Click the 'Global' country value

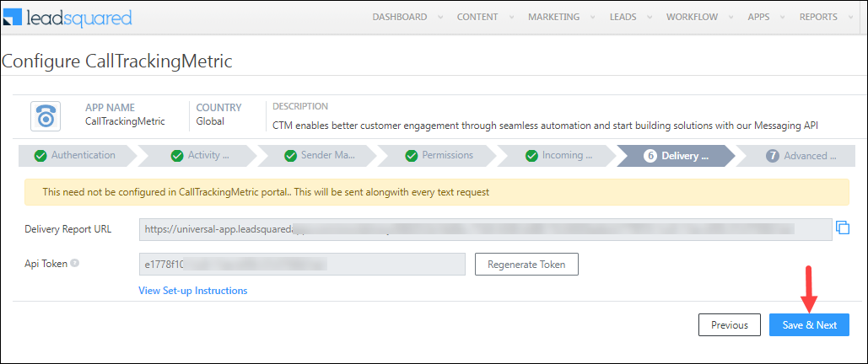(x=210, y=121)
